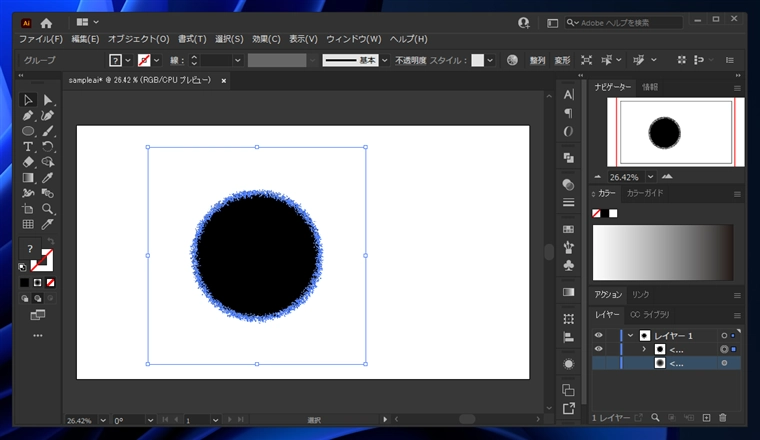The height and width of the screenshot is (440, 760).
Task: Select the grid-shaped tool in the toolbox
Action: coord(28,224)
